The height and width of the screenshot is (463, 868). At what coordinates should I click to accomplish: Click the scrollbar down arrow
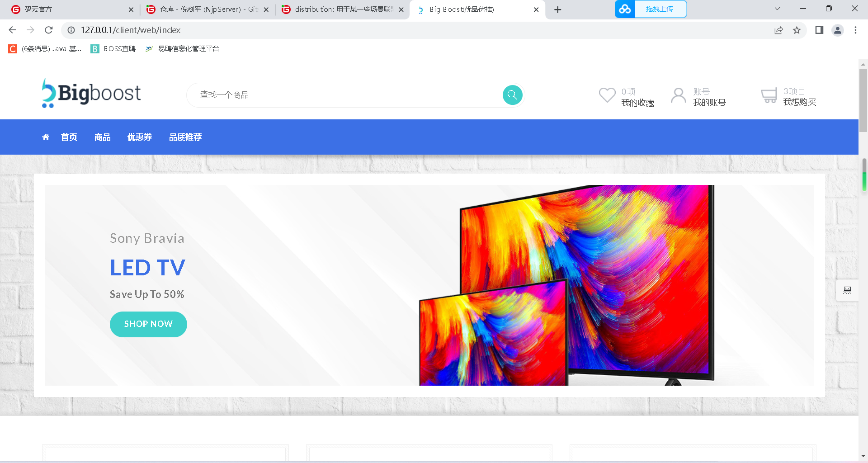point(863,456)
